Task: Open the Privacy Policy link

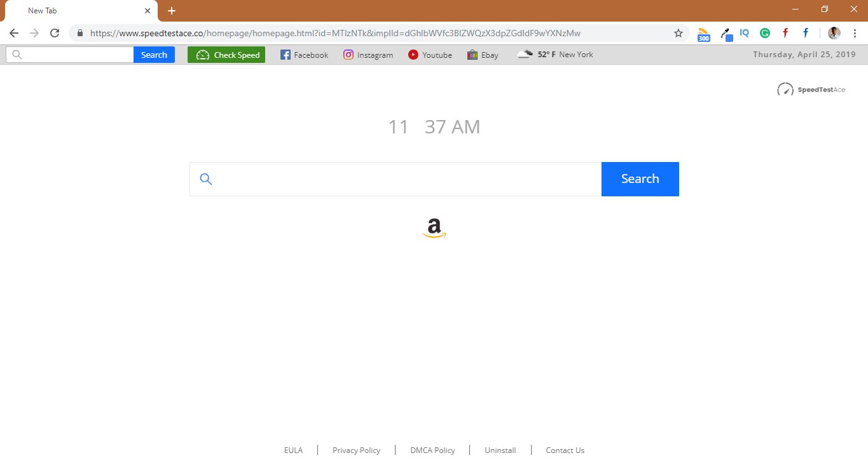Action: (x=355, y=450)
